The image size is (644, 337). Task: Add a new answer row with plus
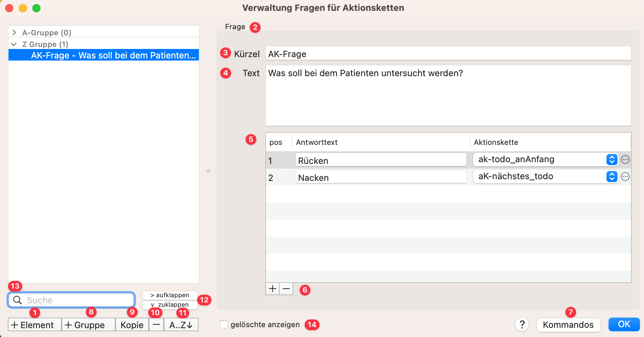272,289
